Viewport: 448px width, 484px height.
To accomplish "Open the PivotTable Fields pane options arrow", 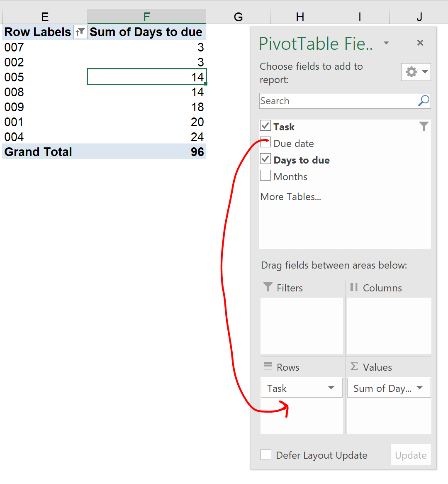I will tap(386, 43).
